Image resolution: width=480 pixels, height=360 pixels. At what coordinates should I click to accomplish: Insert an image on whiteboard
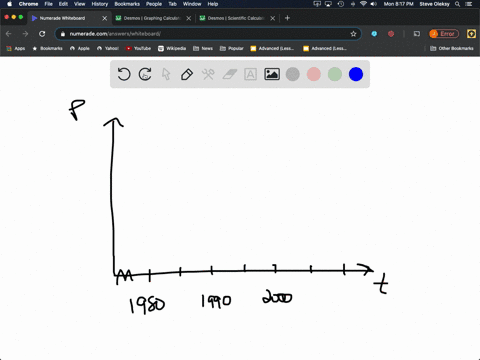click(x=272, y=74)
